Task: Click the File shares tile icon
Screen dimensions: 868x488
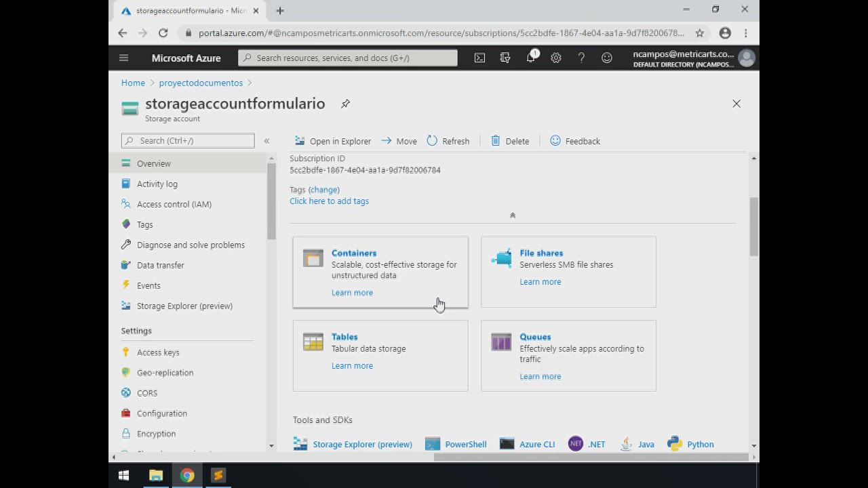Action: pos(502,258)
